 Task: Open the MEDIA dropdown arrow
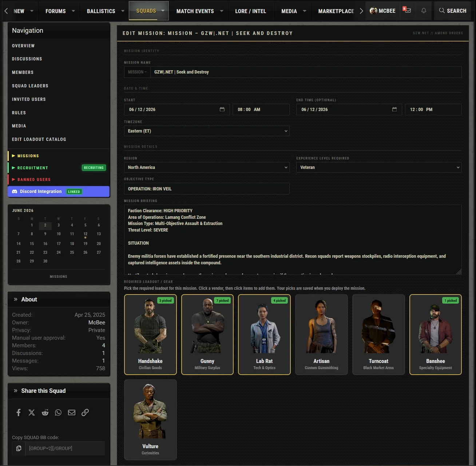click(x=305, y=11)
